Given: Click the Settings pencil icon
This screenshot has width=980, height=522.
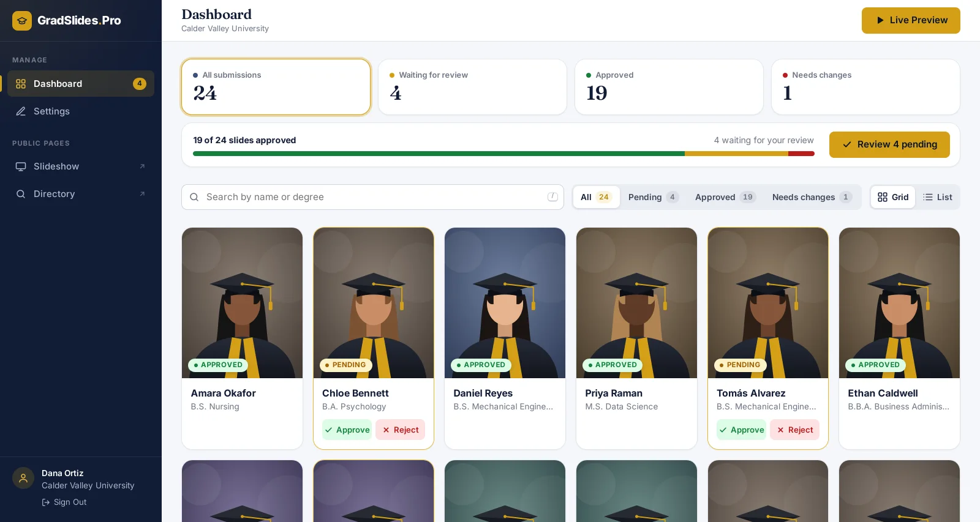Looking at the screenshot, I should [21, 111].
